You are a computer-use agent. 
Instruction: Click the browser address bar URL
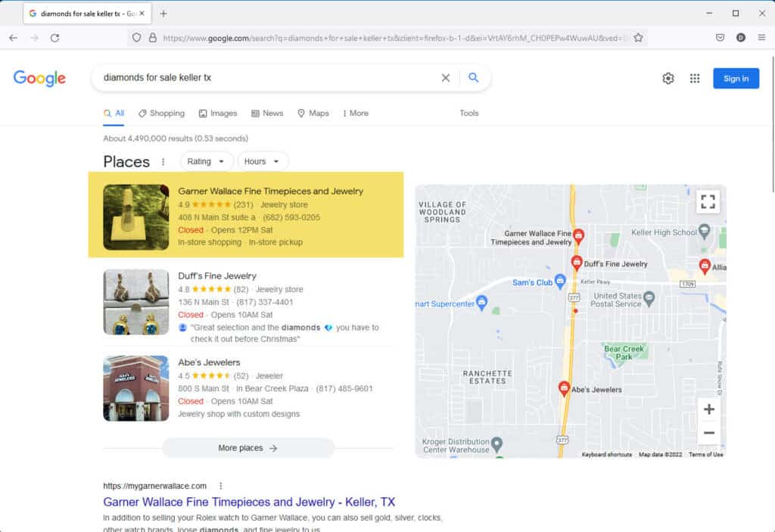[394, 38]
